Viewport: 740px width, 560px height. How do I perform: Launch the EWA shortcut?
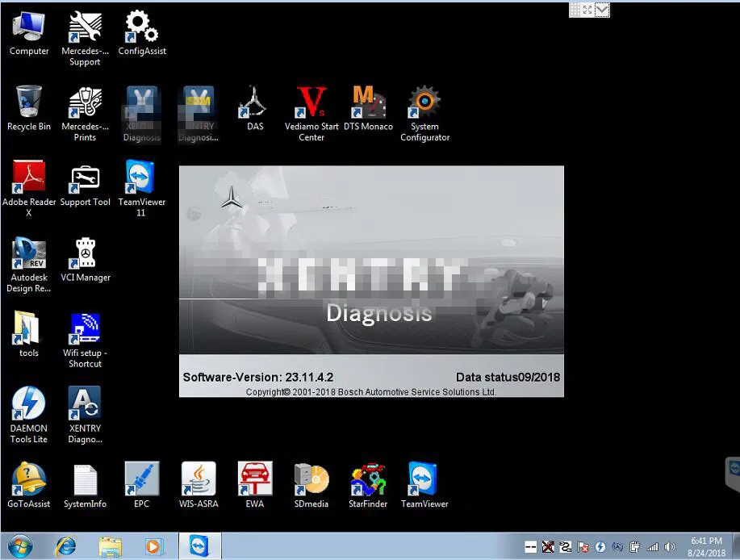[x=255, y=486]
